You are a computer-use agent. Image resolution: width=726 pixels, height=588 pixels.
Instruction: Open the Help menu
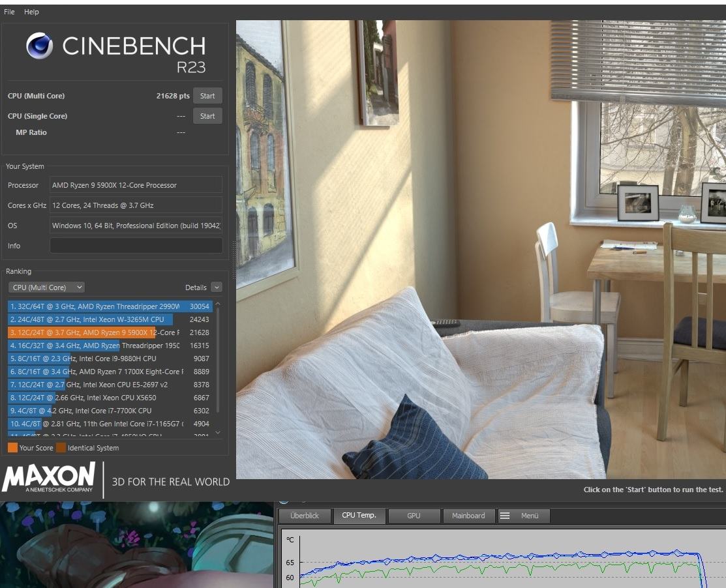[31, 12]
